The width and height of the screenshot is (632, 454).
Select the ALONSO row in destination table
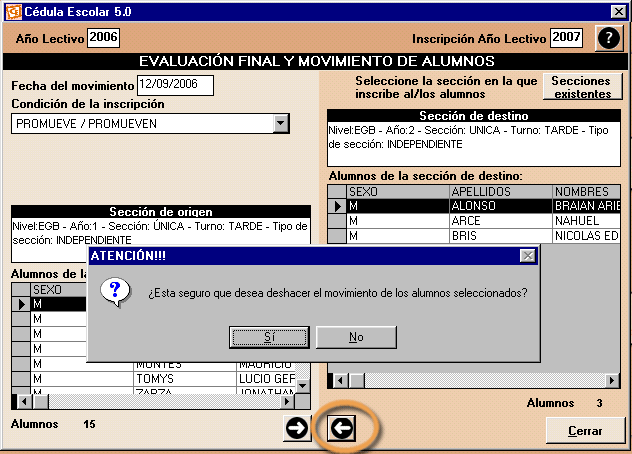474,206
